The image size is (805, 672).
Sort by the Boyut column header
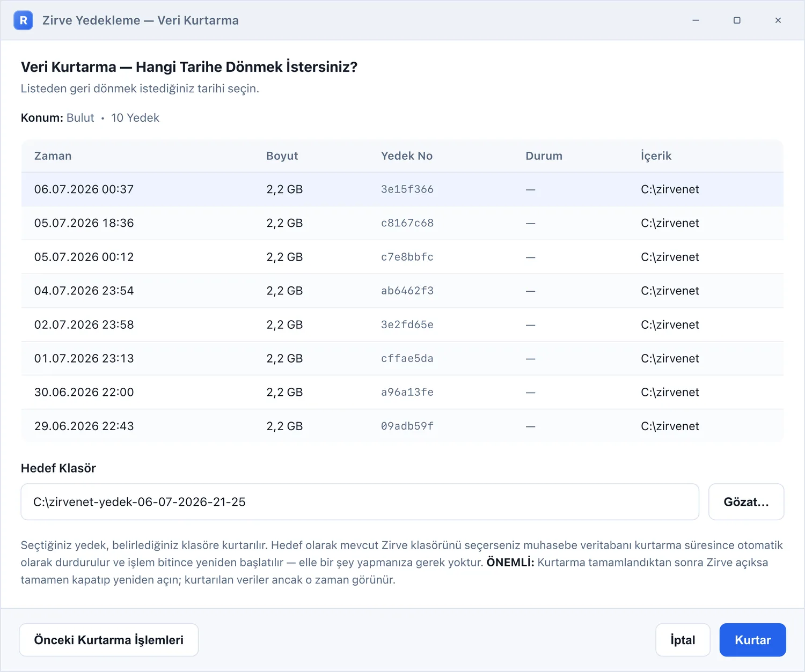click(282, 156)
